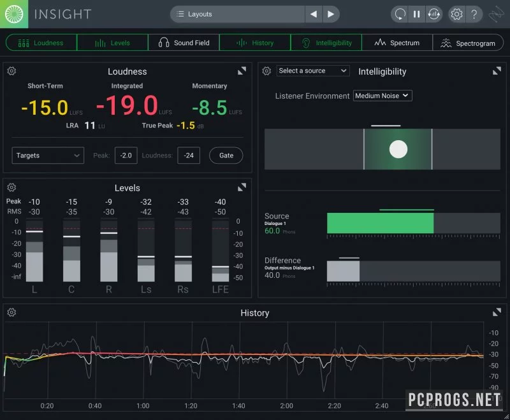Expand the Loudness panel to full view

pos(242,71)
